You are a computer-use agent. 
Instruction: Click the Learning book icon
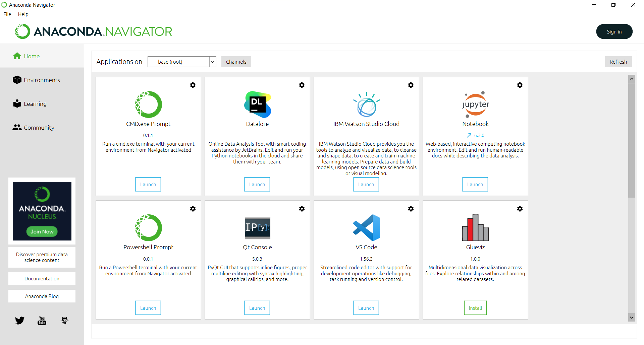click(17, 103)
